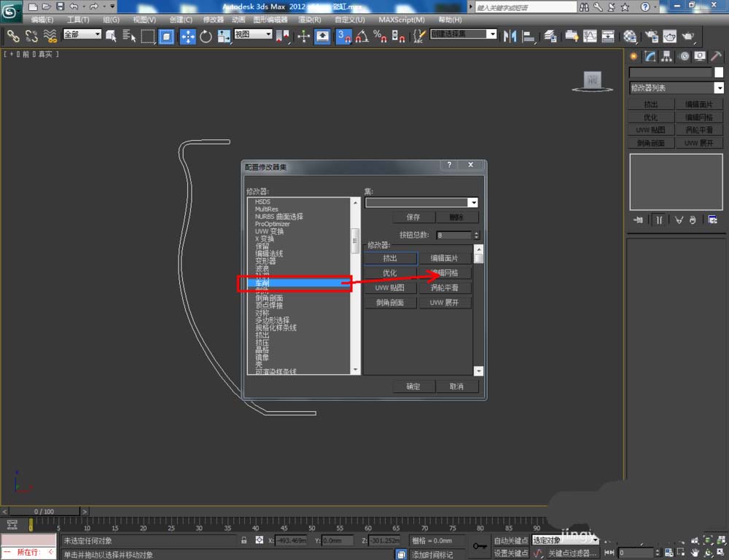This screenshot has height=560, width=729.
Task: Activate the Rotate tool icon
Action: pyautogui.click(x=206, y=36)
